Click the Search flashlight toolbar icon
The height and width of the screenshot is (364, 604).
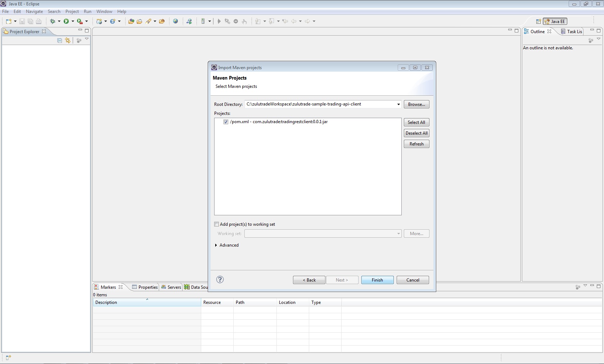(148, 21)
